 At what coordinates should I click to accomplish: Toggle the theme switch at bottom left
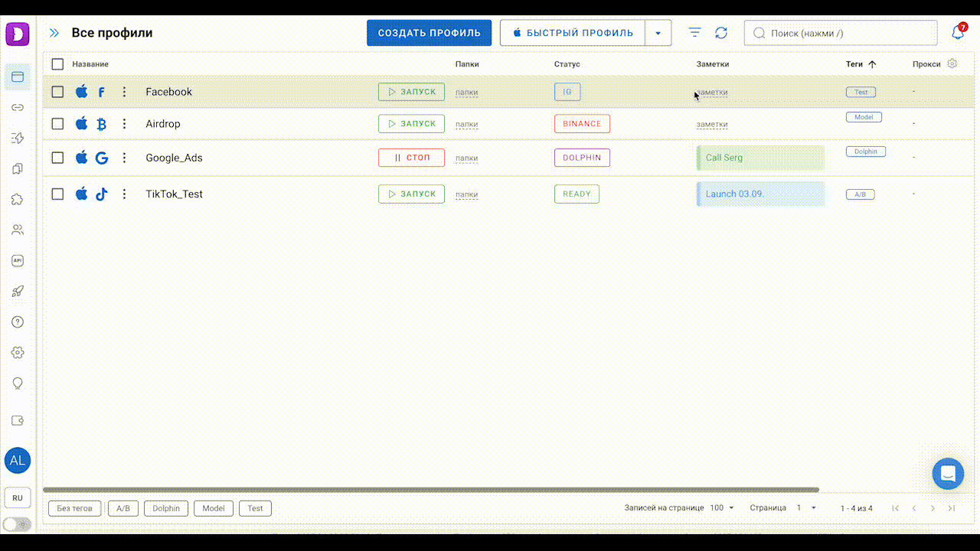coord(17,524)
